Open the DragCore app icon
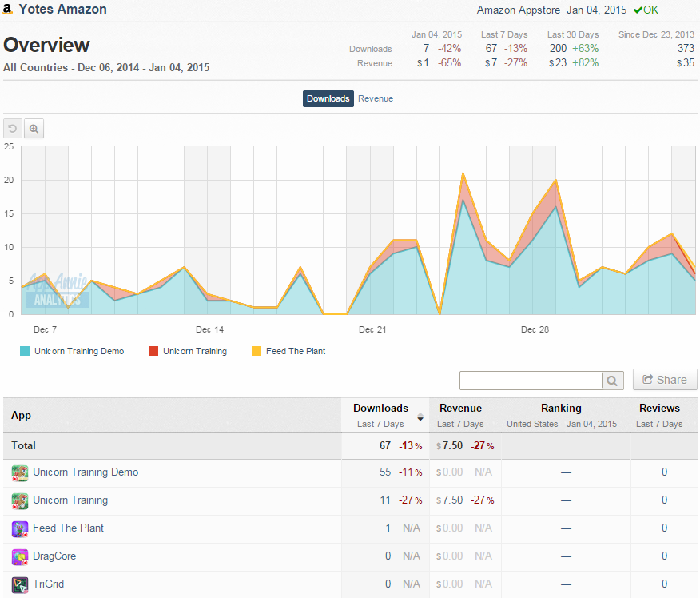This screenshot has height=598, width=700. click(20, 557)
